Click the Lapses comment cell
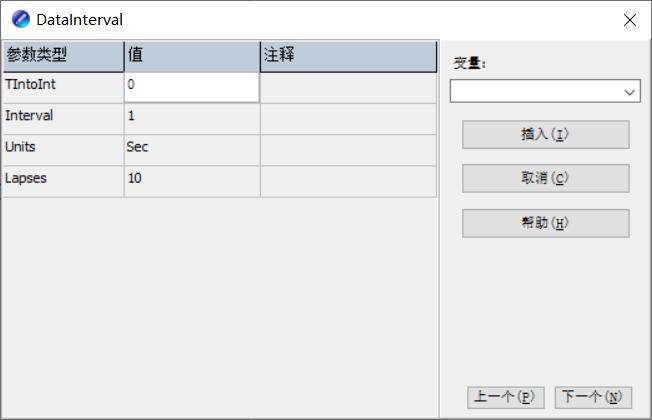 347,179
